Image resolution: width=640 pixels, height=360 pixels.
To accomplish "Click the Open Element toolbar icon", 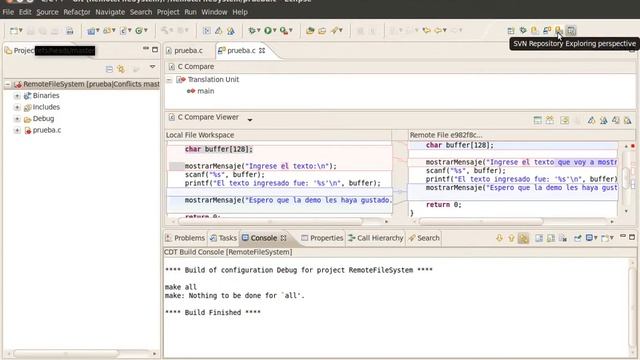I will (310, 31).
